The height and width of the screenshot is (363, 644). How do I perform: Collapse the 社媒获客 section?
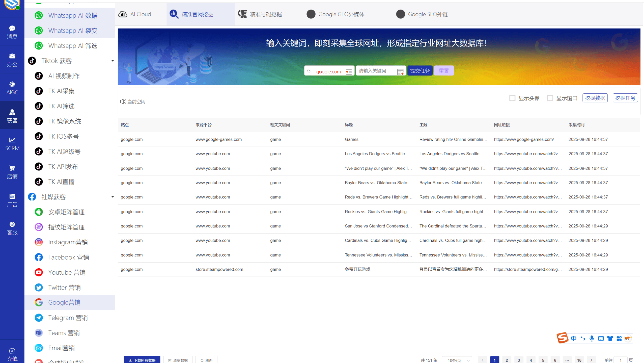point(113,197)
